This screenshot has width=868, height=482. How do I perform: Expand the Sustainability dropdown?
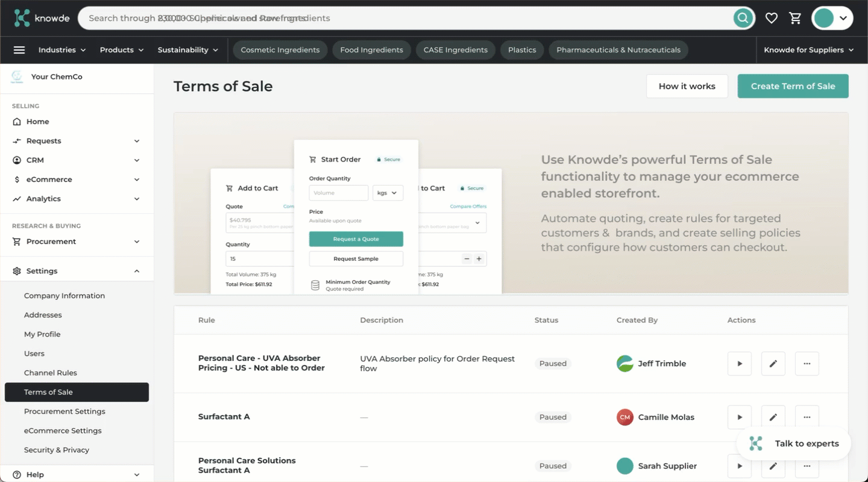click(188, 50)
